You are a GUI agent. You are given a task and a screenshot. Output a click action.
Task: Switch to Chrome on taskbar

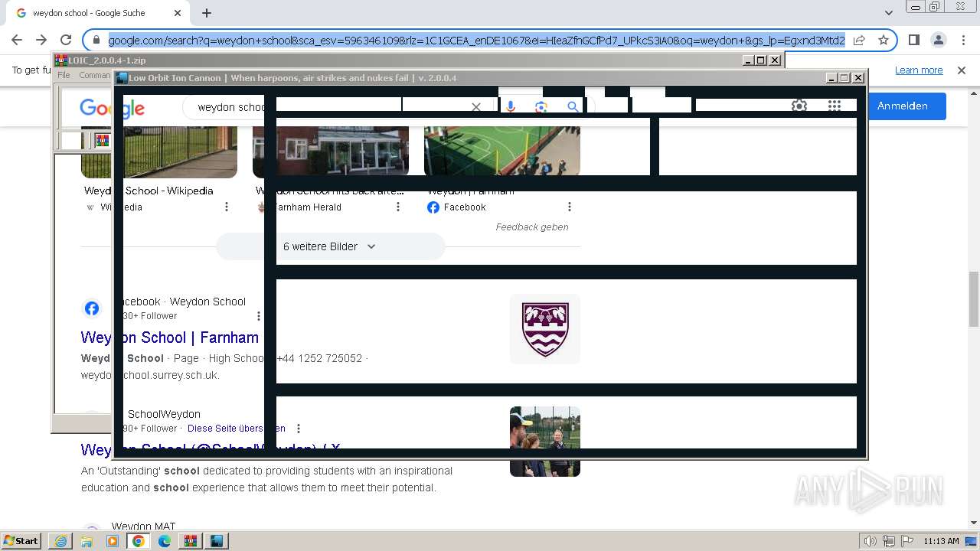pos(139,541)
